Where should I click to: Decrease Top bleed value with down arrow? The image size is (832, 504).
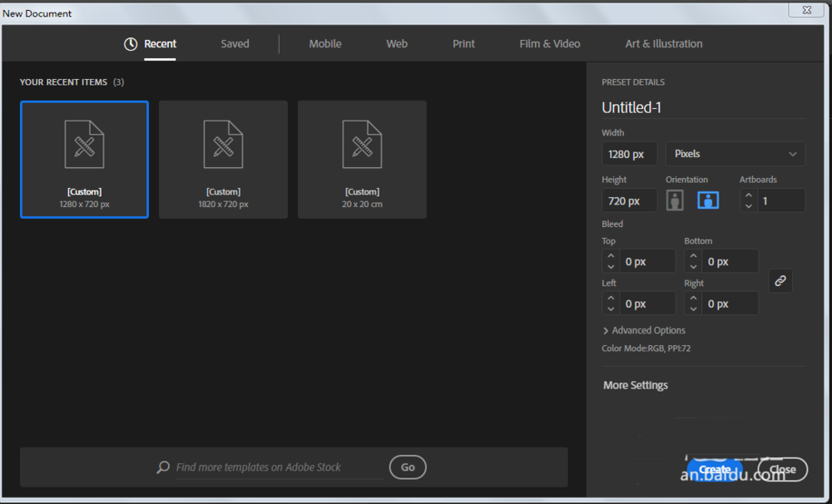click(x=611, y=266)
